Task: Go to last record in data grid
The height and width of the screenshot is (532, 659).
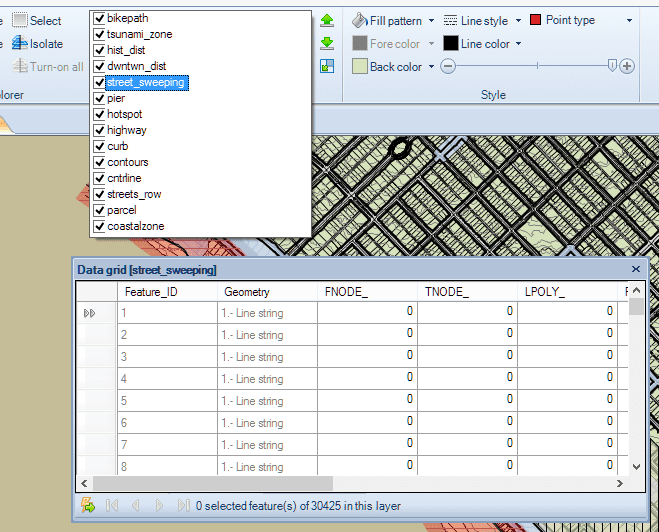Action: [x=183, y=505]
